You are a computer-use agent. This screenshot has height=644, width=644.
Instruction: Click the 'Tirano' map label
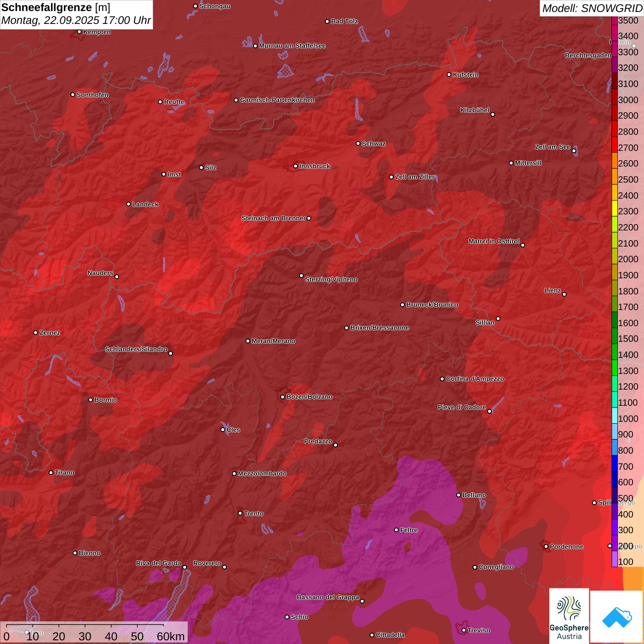point(64,473)
